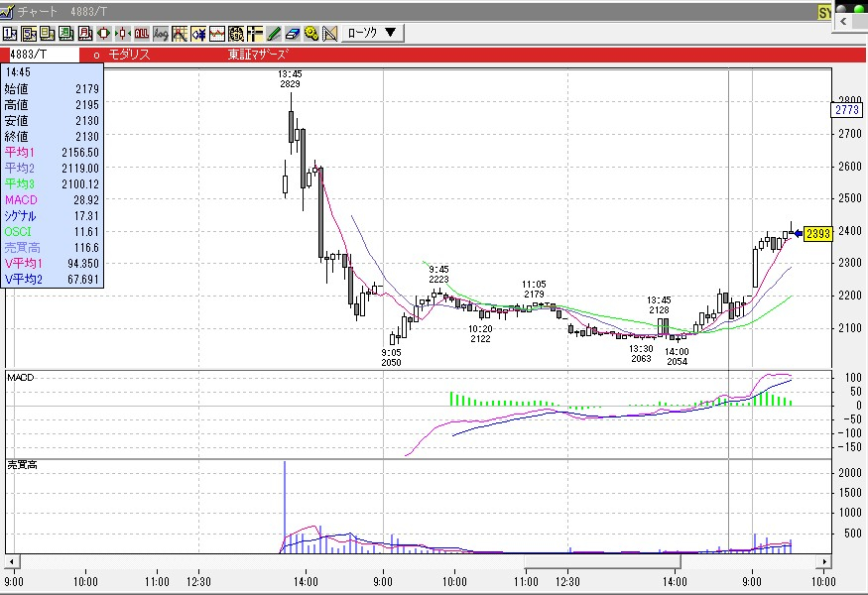Click the horizontal scrollbar thumb

pyautogui.click(x=602, y=561)
